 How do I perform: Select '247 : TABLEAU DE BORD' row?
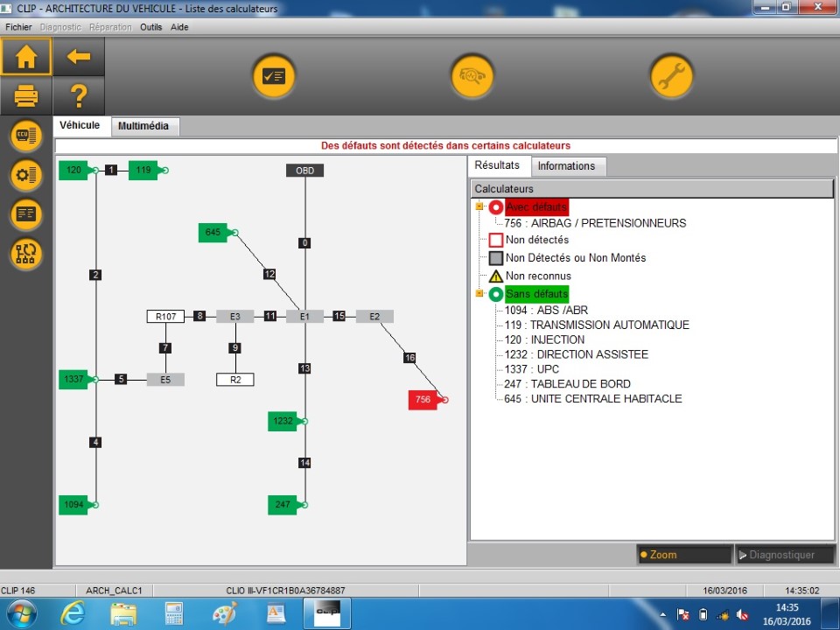click(567, 383)
